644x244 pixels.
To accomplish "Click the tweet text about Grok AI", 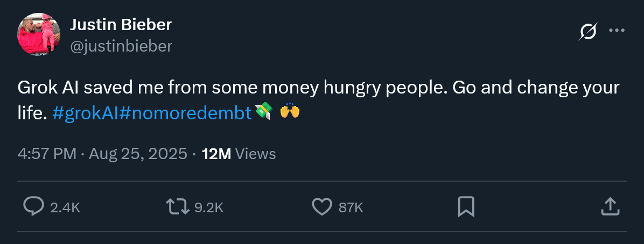I will (319, 88).
